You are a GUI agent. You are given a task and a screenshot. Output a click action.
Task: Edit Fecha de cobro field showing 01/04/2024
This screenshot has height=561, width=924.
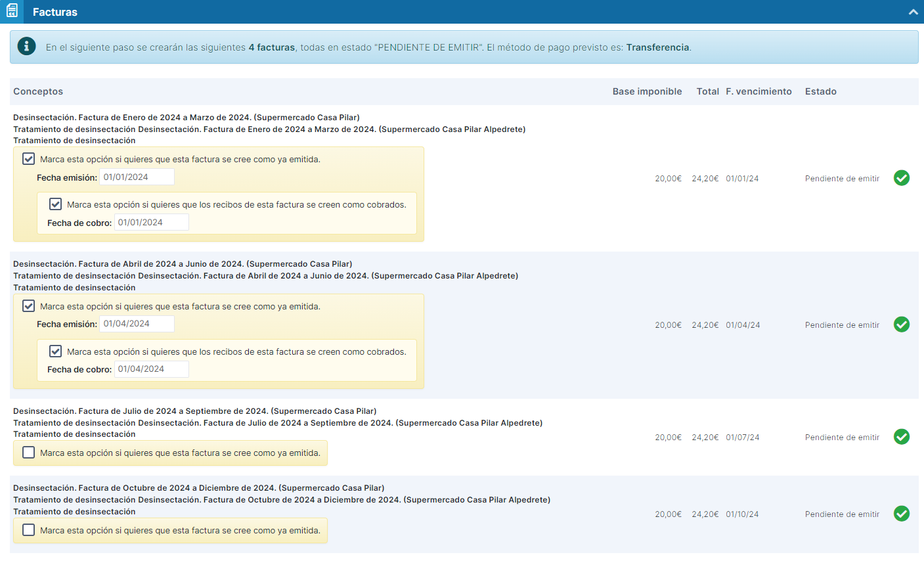(x=151, y=369)
